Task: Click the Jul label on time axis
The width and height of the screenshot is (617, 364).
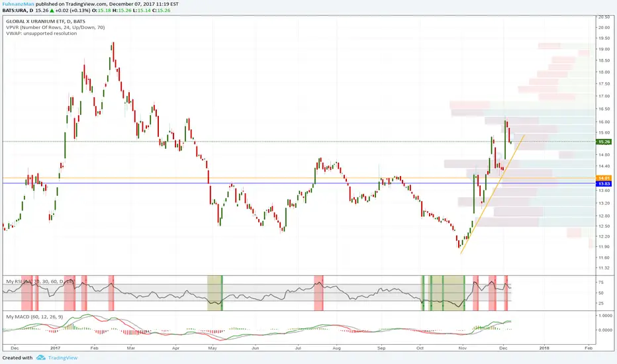Action: pos(298,348)
